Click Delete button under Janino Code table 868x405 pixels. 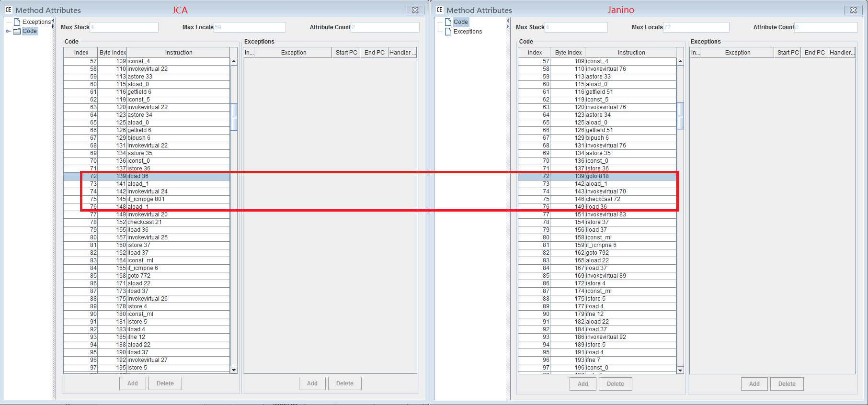click(x=616, y=384)
